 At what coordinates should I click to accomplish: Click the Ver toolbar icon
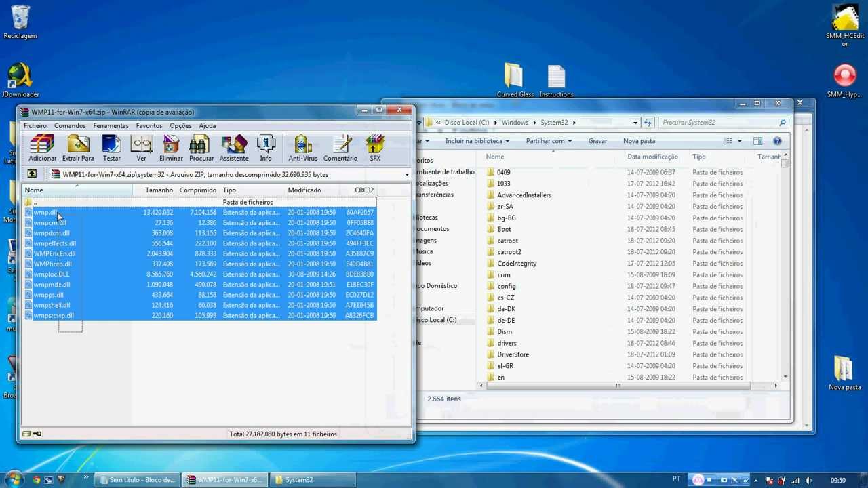141,148
